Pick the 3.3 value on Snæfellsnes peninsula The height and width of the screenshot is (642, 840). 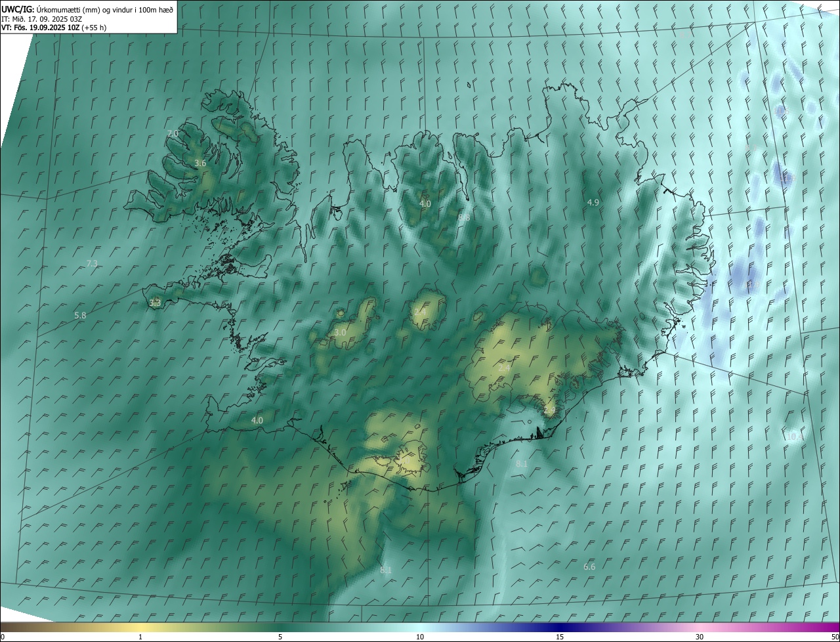(155, 303)
